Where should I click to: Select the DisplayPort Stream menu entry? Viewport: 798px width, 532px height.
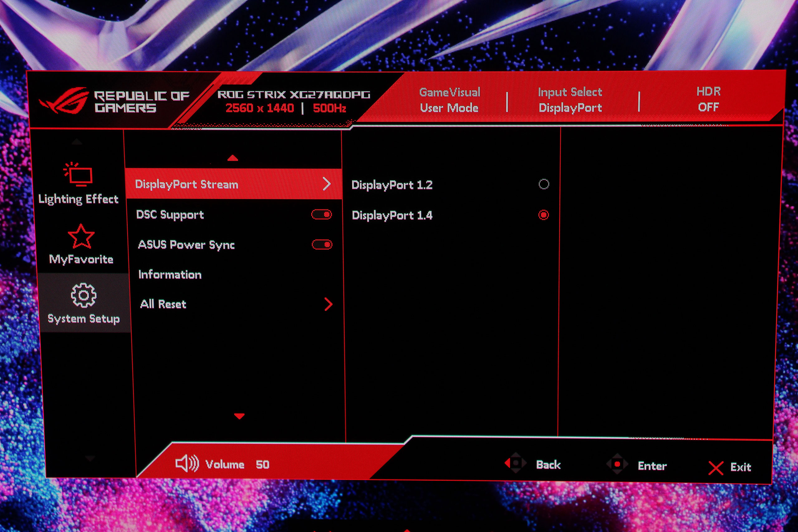[187, 184]
